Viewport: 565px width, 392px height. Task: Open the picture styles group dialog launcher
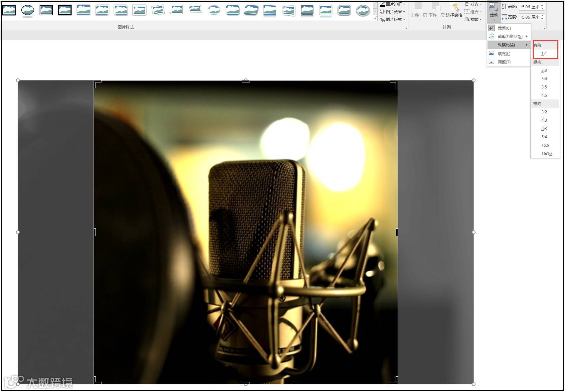pyautogui.click(x=406, y=28)
